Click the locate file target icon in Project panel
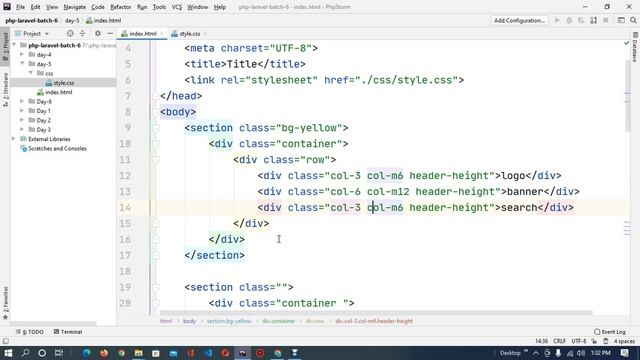Image resolution: width=640 pixels, height=360 pixels. (x=70, y=33)
